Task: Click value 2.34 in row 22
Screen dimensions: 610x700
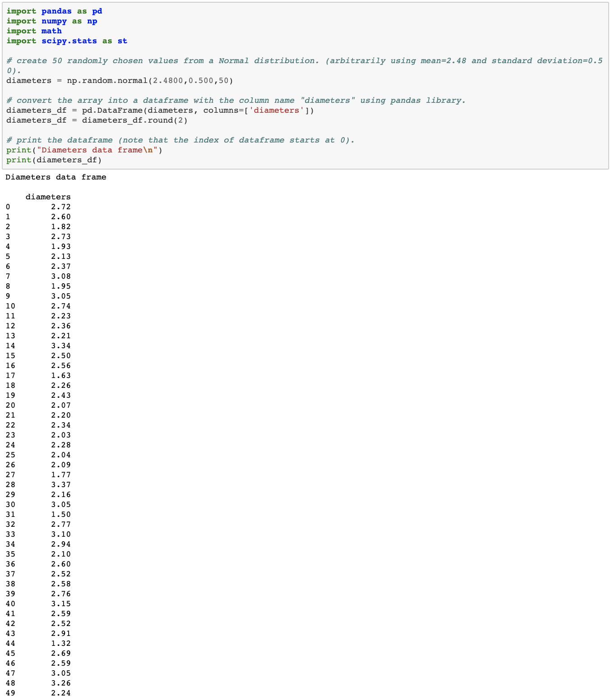Action: [61, 425]
